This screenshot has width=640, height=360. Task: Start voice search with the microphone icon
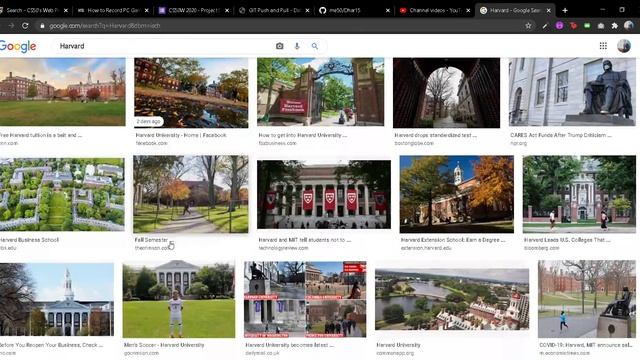click(x=297, y=46)
